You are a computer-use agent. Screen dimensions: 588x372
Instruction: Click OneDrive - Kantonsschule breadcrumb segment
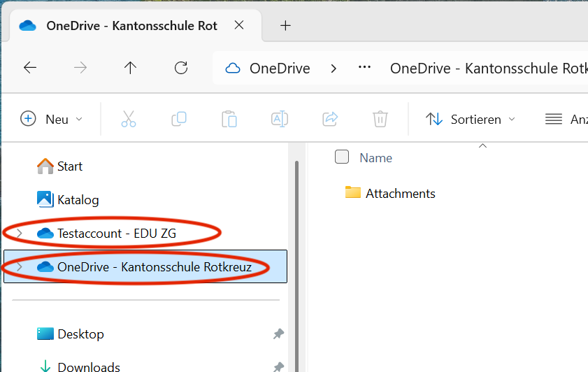click(x=489, y=69)
